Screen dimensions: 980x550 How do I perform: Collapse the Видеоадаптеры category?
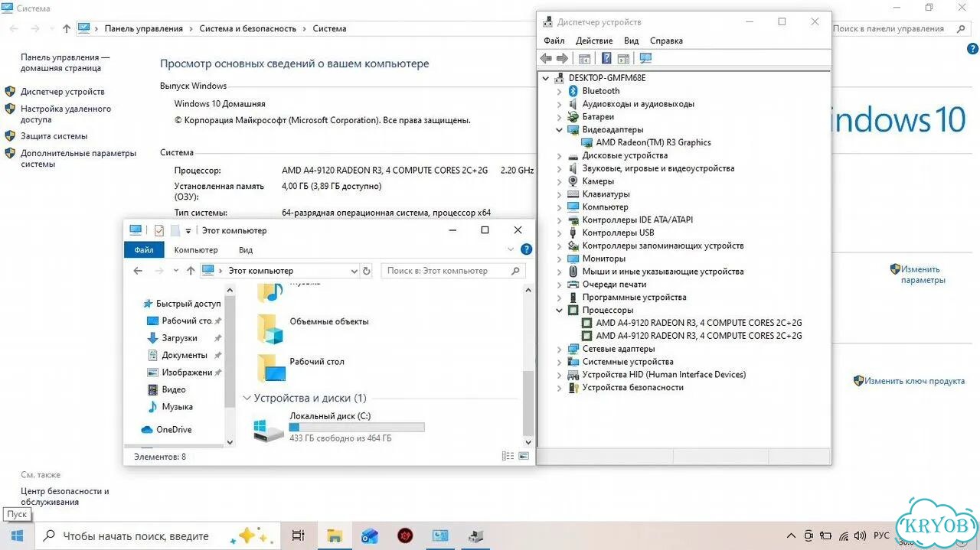559,130
